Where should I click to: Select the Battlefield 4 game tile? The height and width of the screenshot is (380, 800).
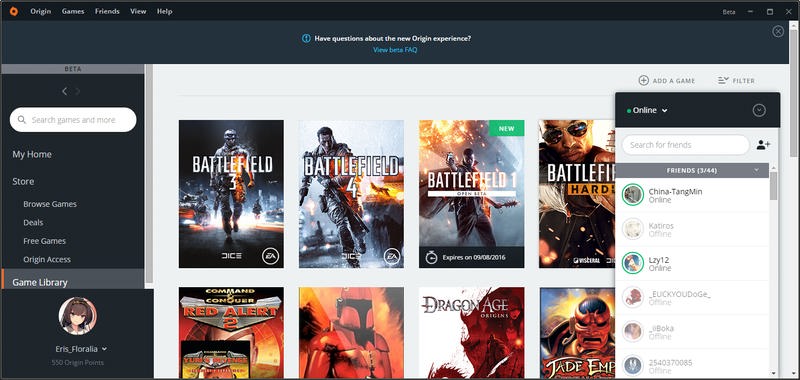click(351, 194)
